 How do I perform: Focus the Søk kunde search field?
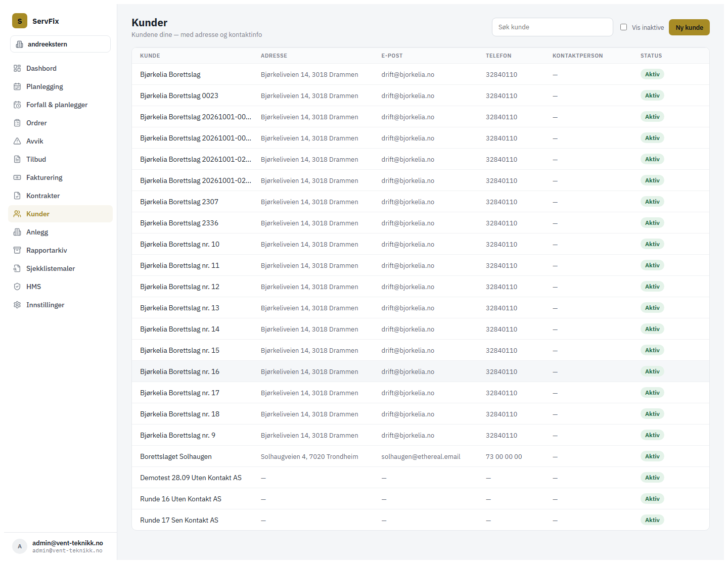point(553,27)
